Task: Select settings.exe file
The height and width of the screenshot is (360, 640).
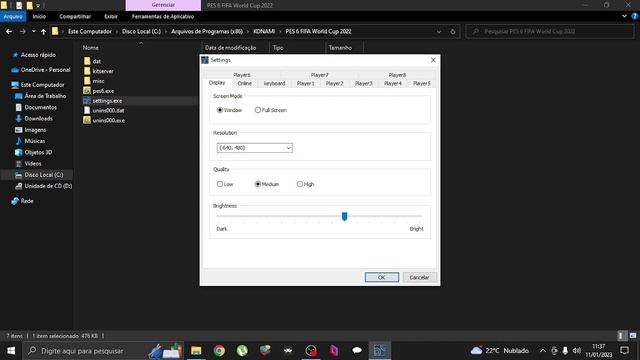Action: click(107, 100)
